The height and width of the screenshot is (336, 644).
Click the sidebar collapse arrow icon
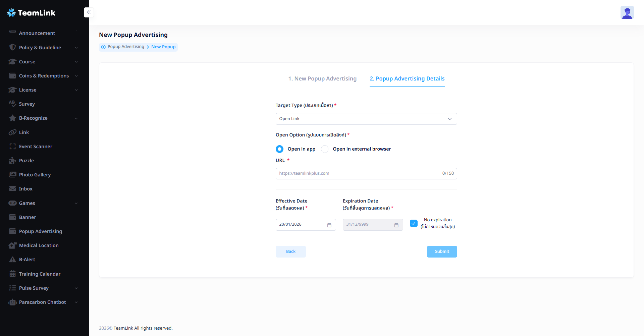(x=89, y=12)
